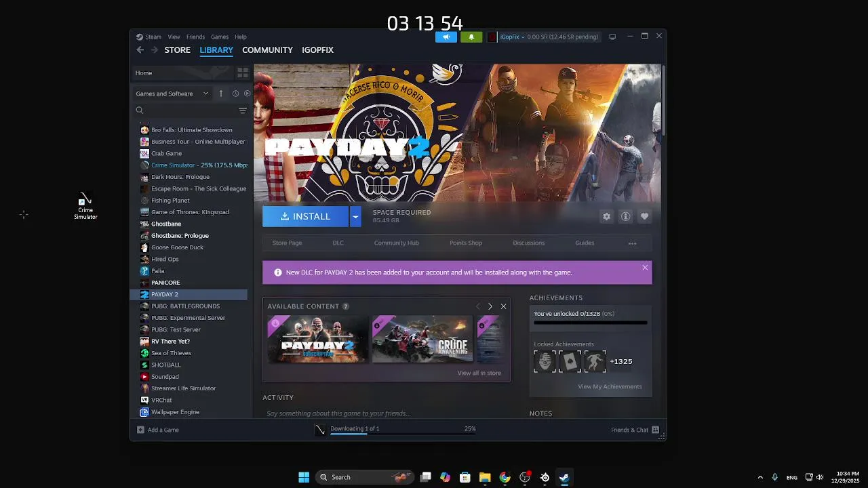Click the library search field
868x488 pixels.
point(185,110)
